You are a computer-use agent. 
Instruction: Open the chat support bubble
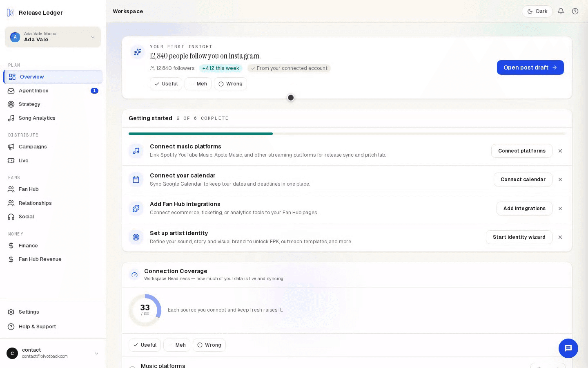(568, 348)
